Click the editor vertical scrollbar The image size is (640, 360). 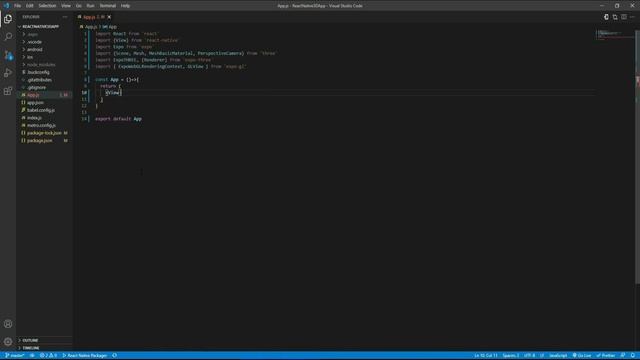[x=638, y=157]
